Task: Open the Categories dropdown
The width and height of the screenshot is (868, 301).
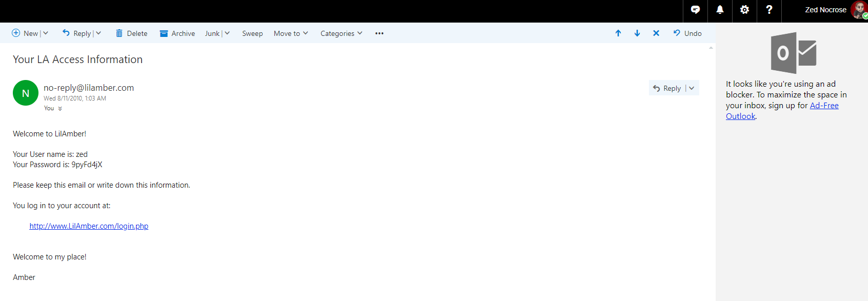Action: (x=341, y=33)
